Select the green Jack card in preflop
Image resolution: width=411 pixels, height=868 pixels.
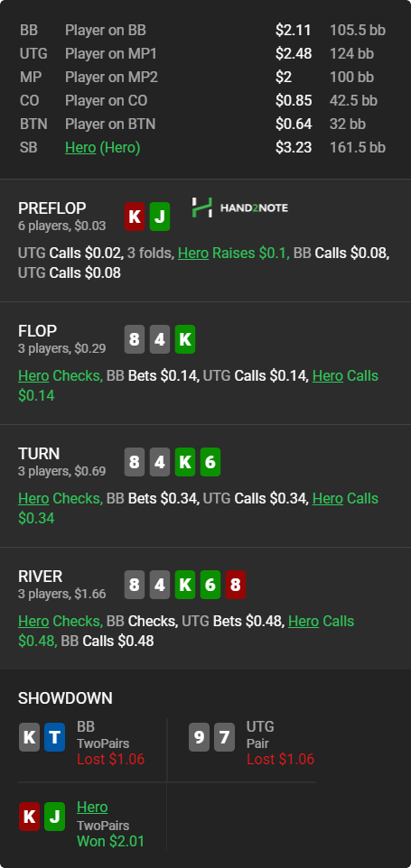click(x=160, y=217)
